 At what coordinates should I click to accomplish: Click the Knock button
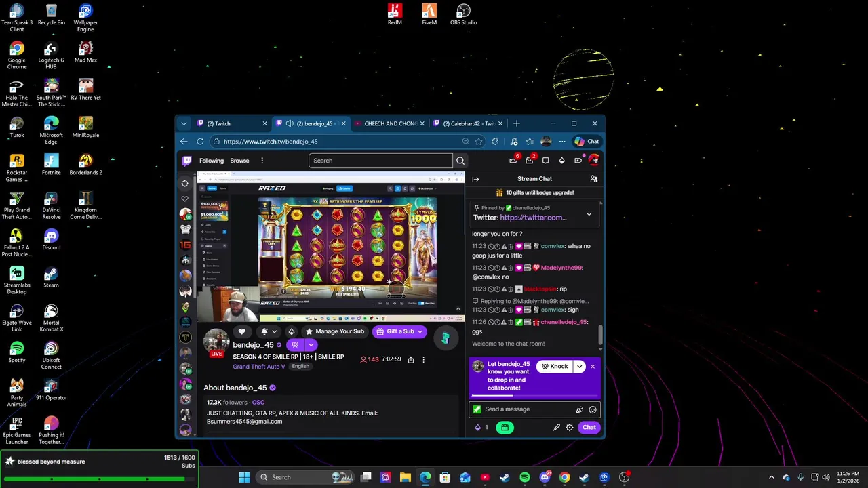(x=555, y=367)
